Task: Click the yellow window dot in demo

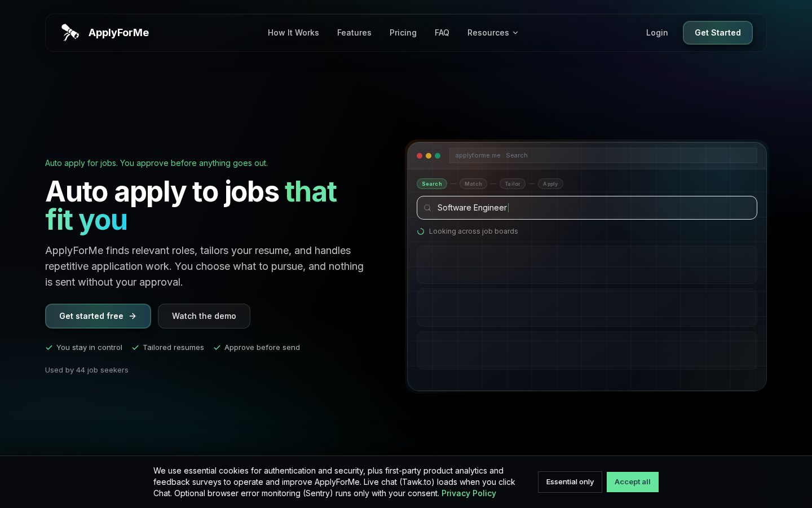Action: pyautogui.click(x=429, y=156)
